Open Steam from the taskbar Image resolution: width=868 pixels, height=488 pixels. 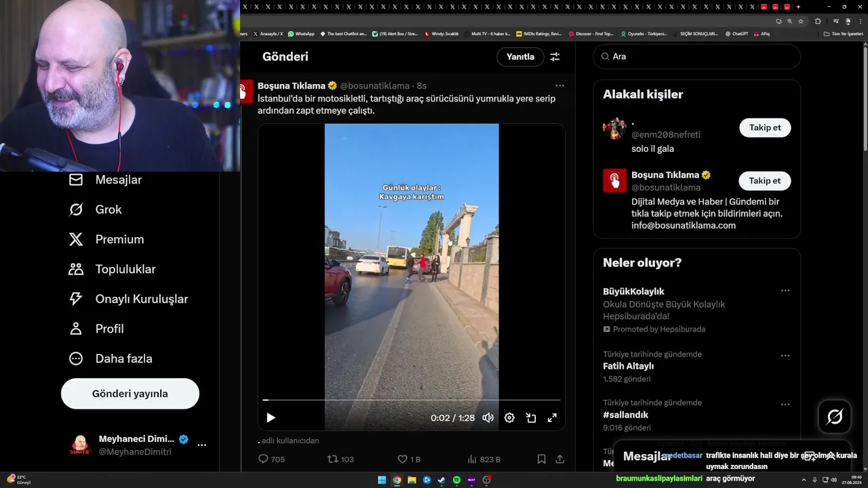(x=441, y=480)
